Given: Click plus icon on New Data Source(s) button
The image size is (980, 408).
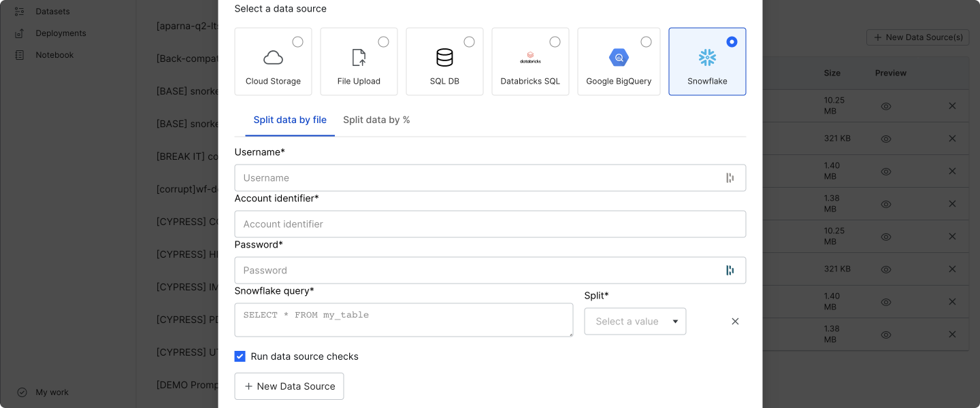Looking at the screenshot, I should coord(878,37).
